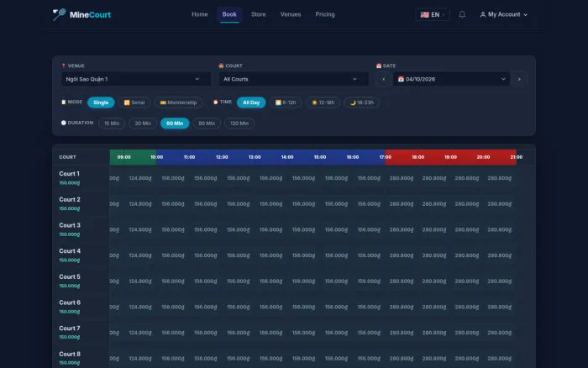
Task: Open the Store nav item
Action: click(259, 14)
